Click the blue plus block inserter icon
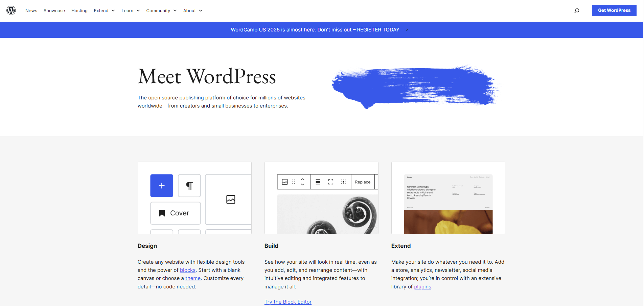This screenshot has width=644, height=306. click(x=162, y=186)
